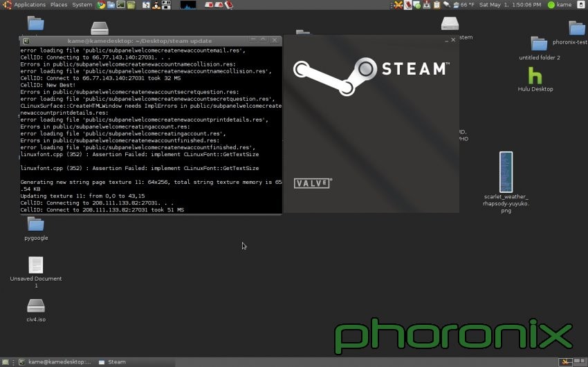Click the Tux penguin launcher icon
Screen dimensions: 588x367
(x=156, y=5)
